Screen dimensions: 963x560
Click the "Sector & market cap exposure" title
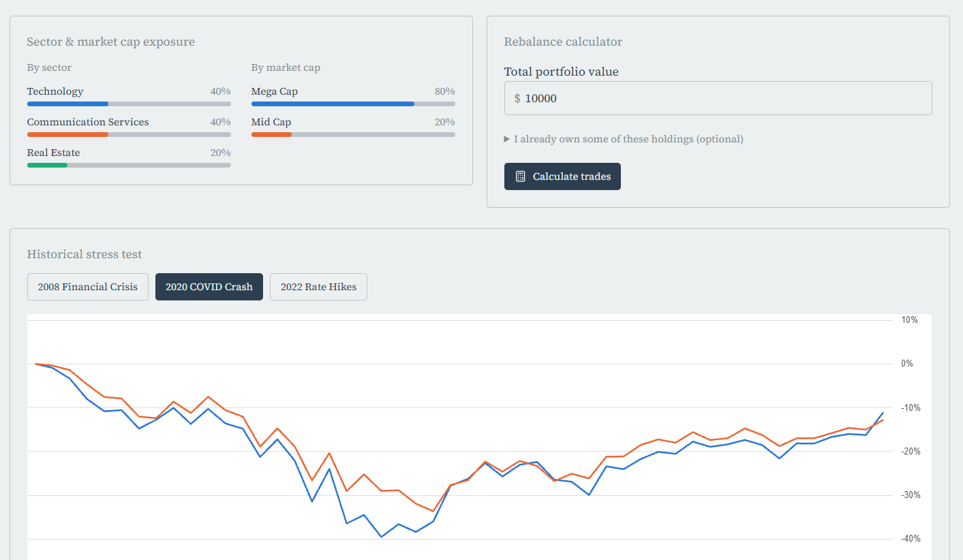(111, 42)
